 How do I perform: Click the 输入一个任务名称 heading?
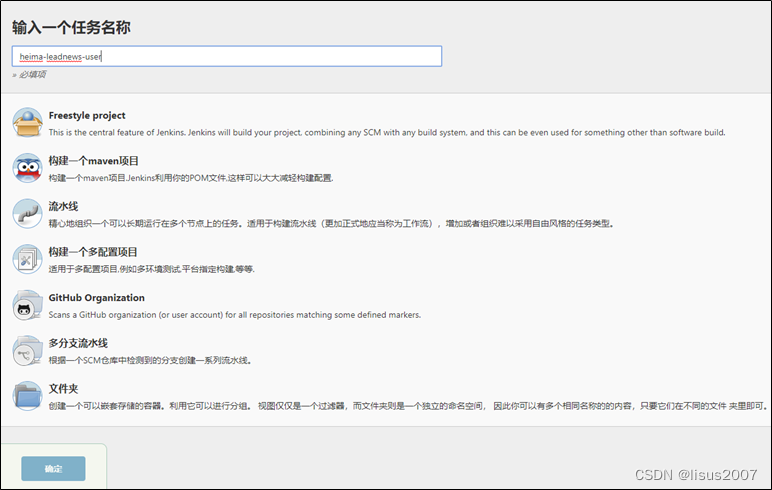pos(71,28)
